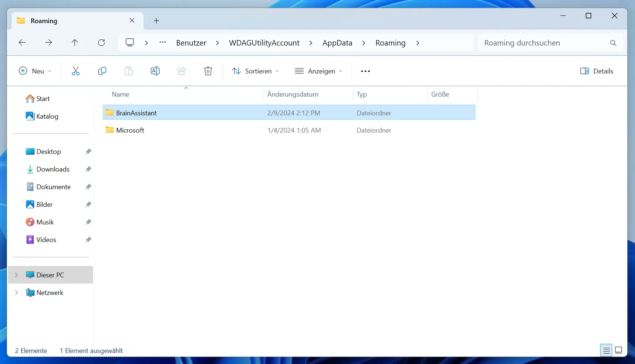635x364 pixels.
Task: Refresh the Roaming folder view
Action: coord(101,43)
